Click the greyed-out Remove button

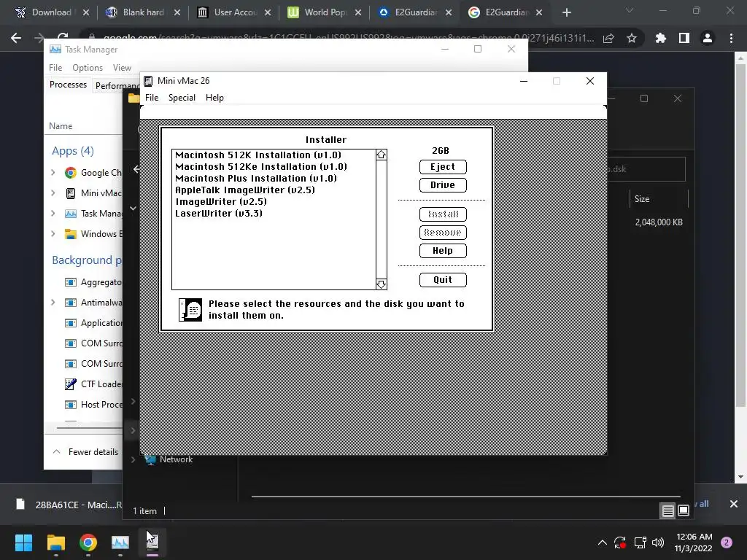[x=443, y=233]
